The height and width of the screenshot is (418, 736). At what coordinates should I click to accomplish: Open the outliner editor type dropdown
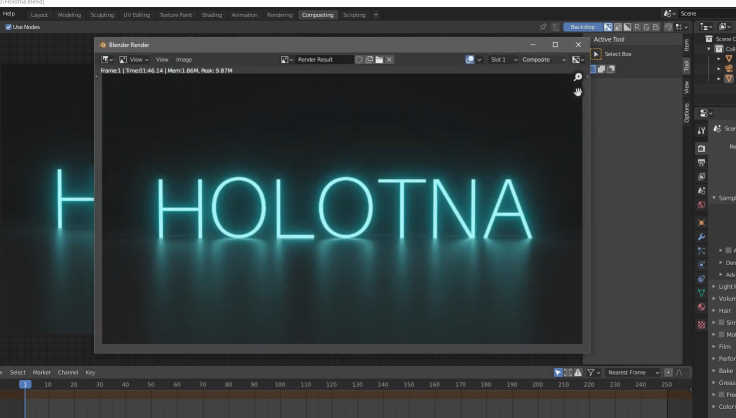click(705, 27)
